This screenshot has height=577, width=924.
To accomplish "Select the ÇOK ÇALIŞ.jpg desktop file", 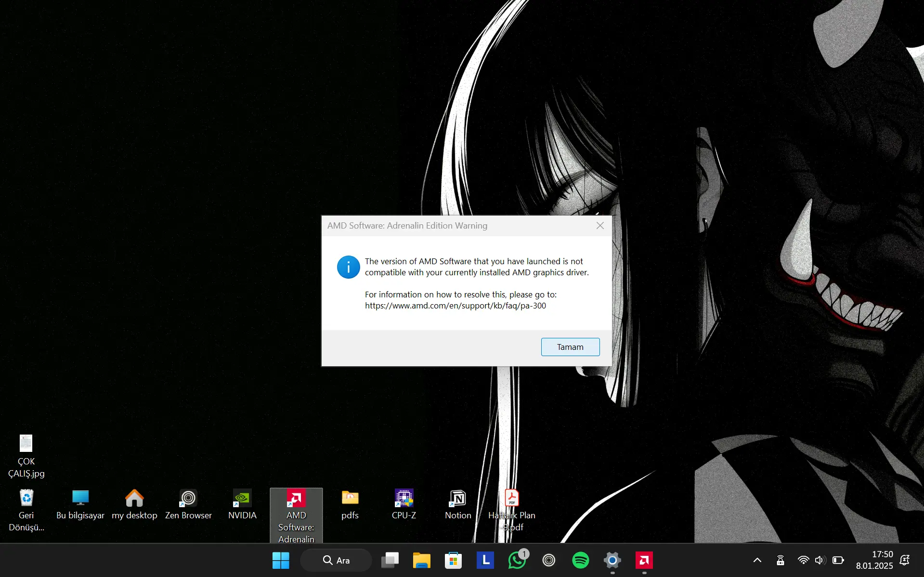I will [x=26, y=456].
